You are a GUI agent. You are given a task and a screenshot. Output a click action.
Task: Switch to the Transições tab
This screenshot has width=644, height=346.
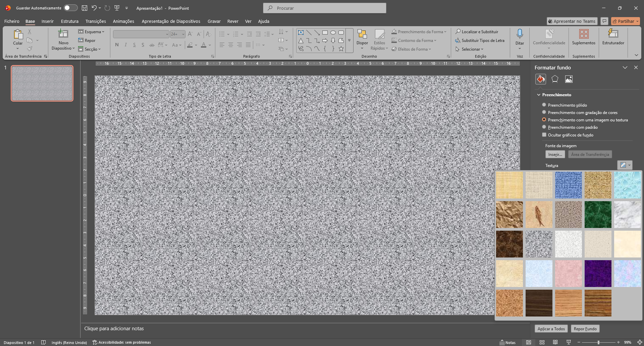coord(96,21)
